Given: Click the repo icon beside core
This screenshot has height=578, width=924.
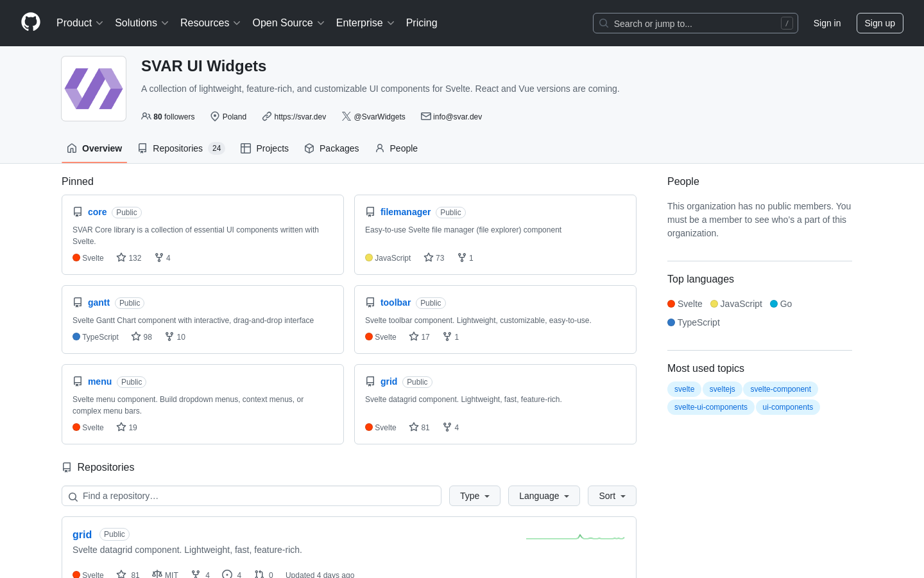Looking at the screenshot, I should coord(78,212).
